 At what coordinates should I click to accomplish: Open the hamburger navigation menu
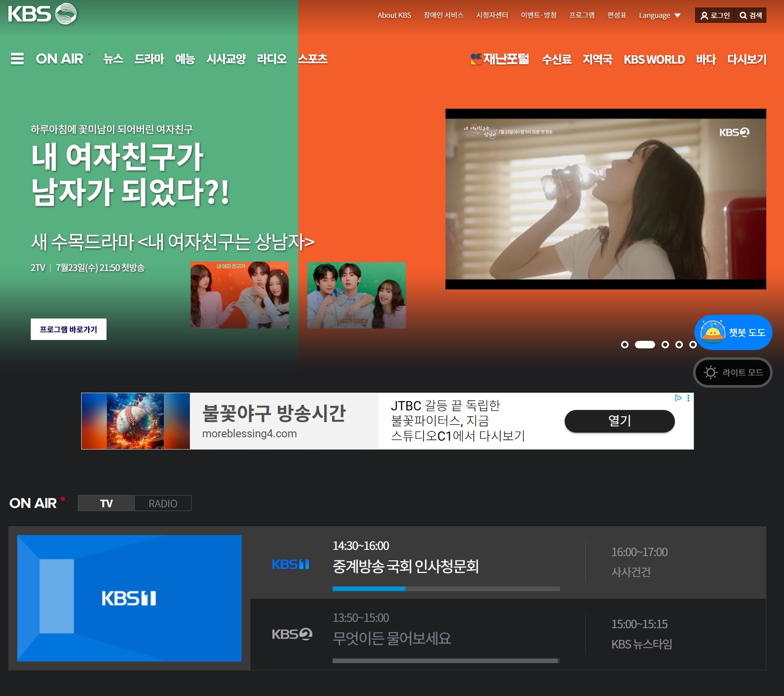[x=17, y=59]
